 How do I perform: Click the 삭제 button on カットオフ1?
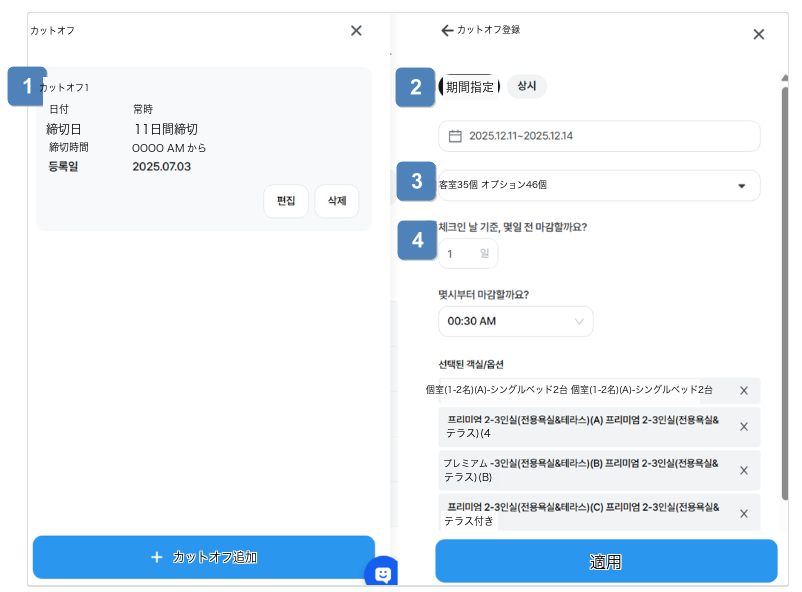click(x=337, y=201)
